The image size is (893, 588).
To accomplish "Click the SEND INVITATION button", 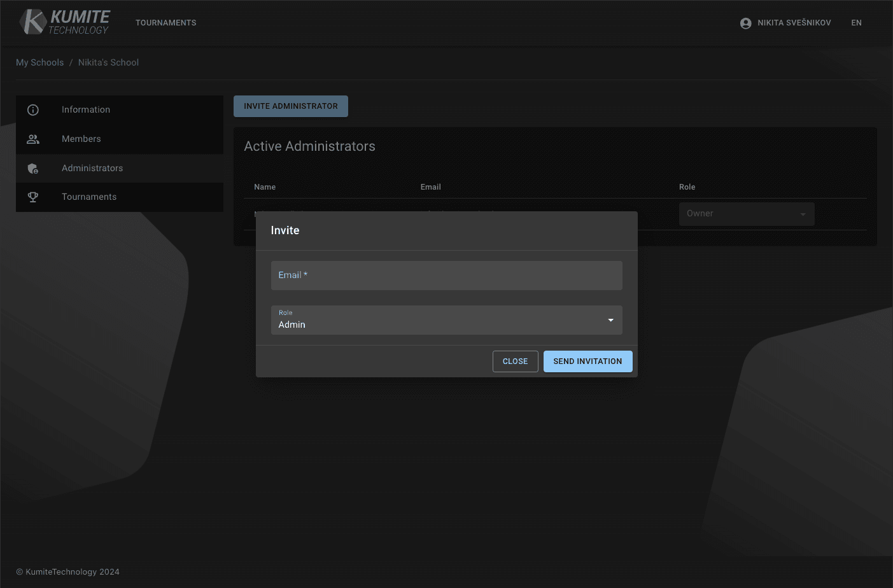I will tap(587, 361).
